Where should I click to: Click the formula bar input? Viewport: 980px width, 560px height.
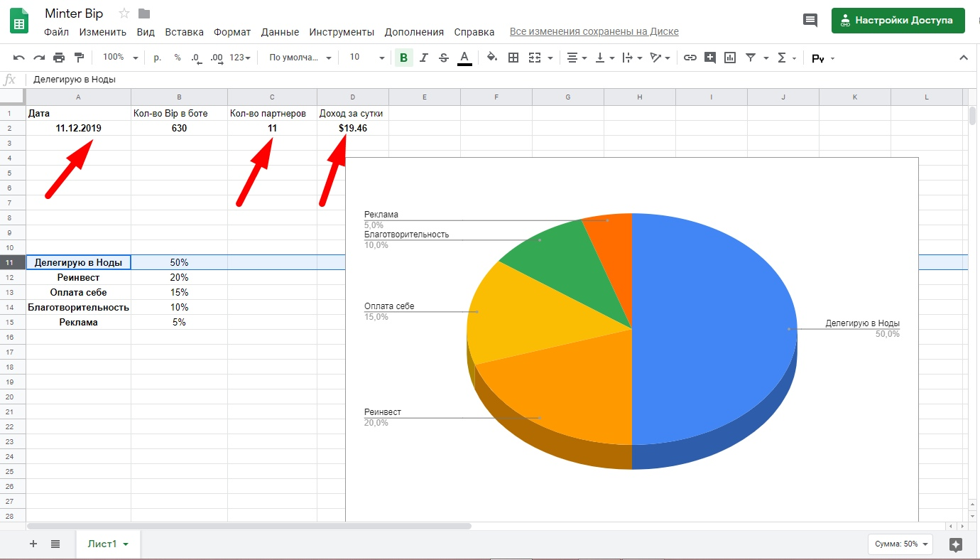click(501, 80)
